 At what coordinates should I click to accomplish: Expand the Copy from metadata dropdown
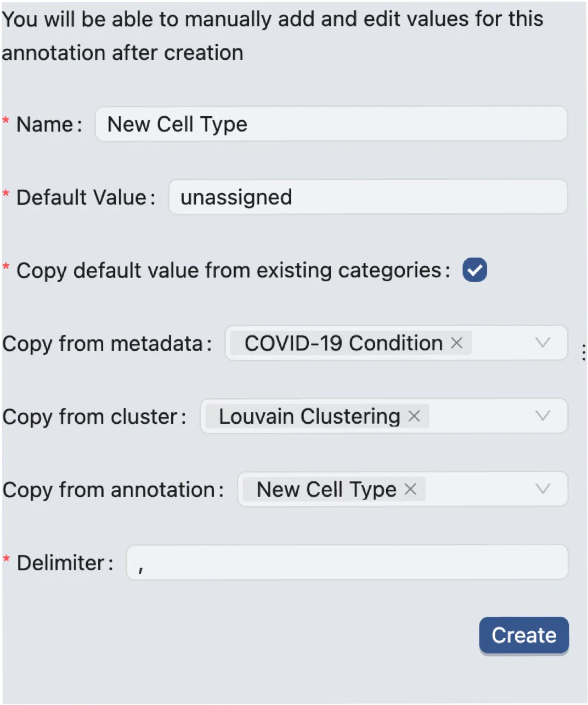point(543,343)
